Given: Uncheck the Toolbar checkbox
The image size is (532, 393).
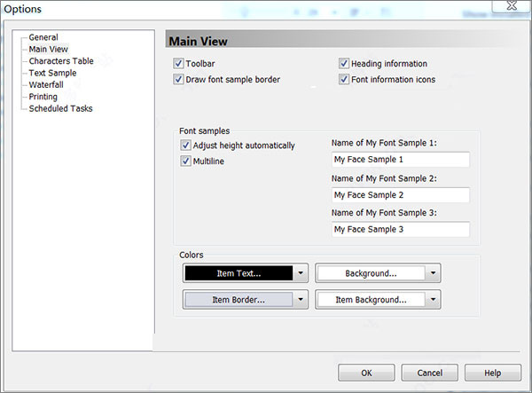Looking at the screenshot, I should coord(178,63).
